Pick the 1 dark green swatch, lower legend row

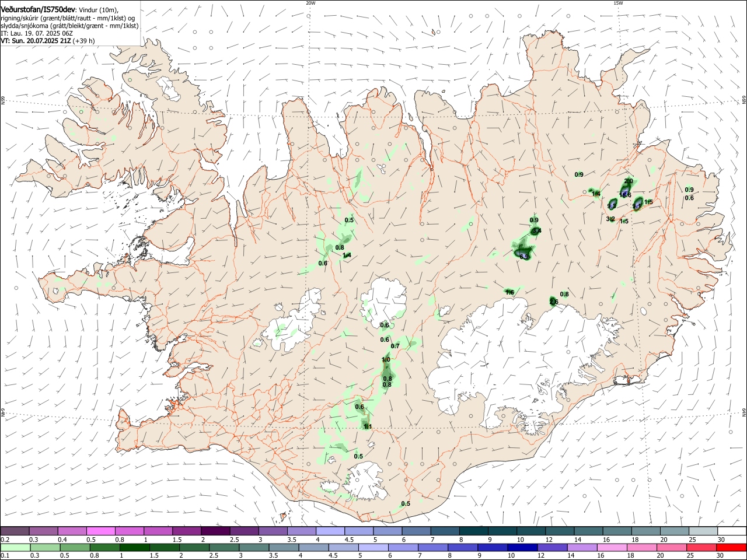[x=134, y=547]
